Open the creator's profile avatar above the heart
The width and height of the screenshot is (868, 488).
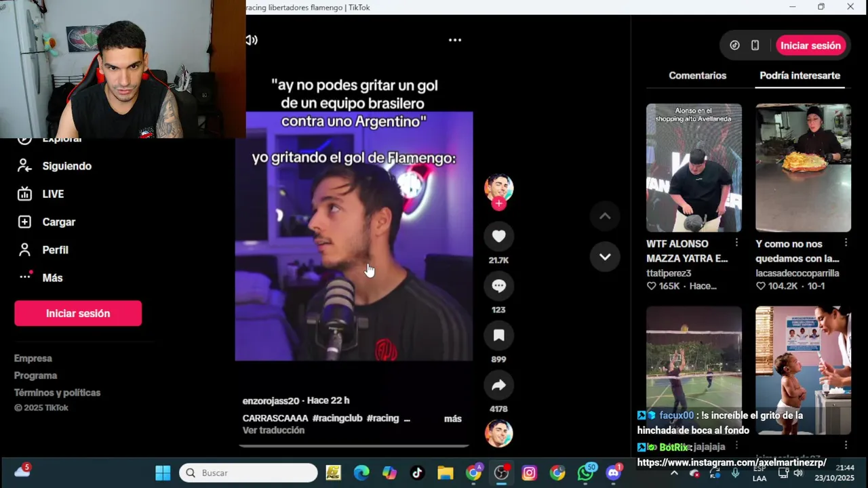coord(498,188)
